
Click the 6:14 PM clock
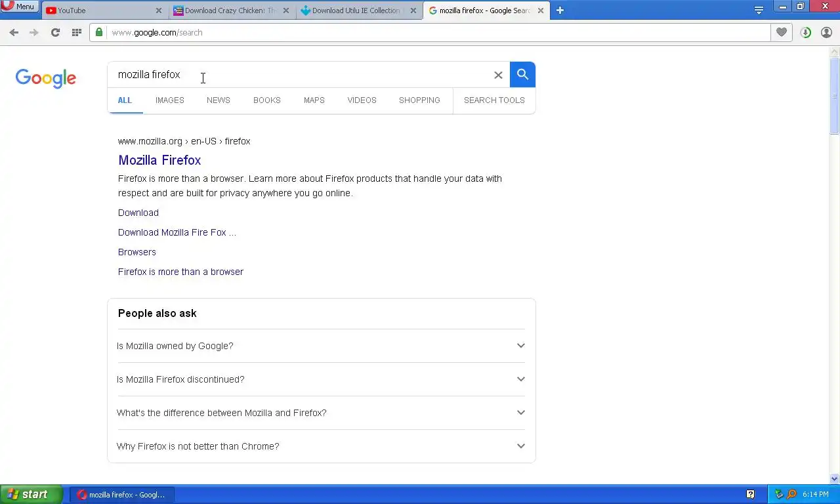(815, 494)
